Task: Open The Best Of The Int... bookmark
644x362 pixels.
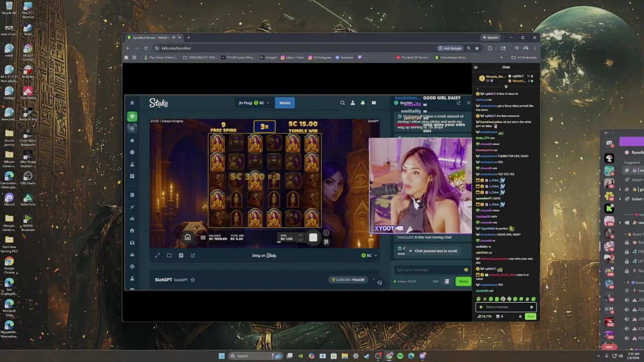Action: pyautogui.click(x=413, y=57)
